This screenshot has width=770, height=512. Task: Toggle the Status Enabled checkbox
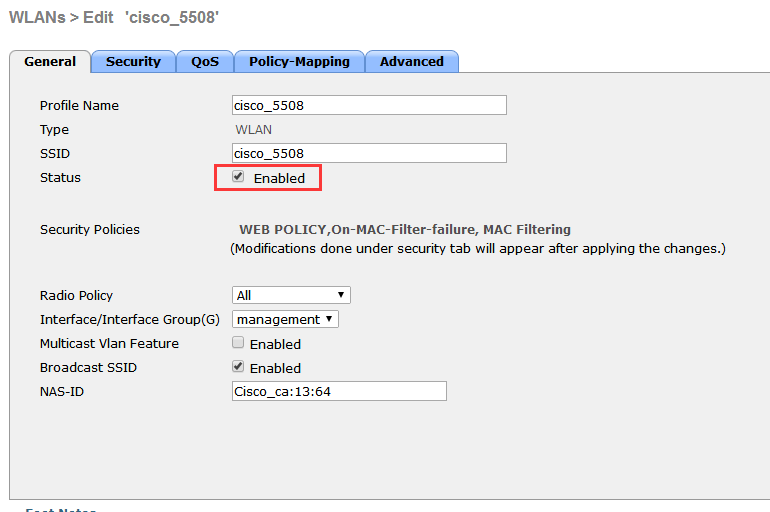tap(238, 176)
